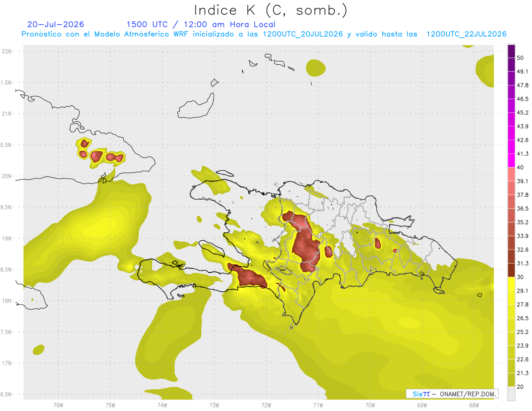
Task: Click the "73W" longitude label
Action: (x=214, y=405)
